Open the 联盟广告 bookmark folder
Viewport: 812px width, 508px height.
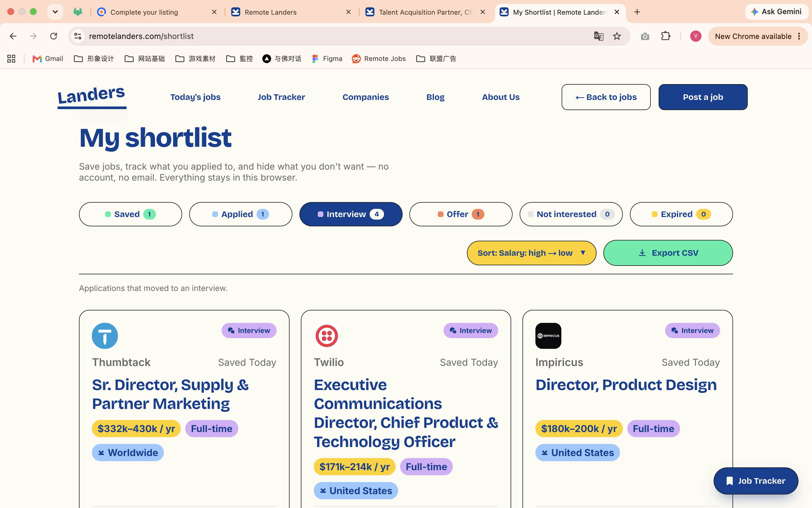click(x=436, y=59)
